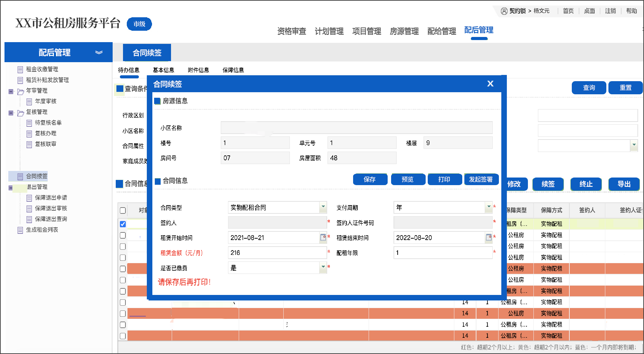Click 桌面 link in top bar
The width and height of the screenshot is (644, 354).
coord(589,11)
